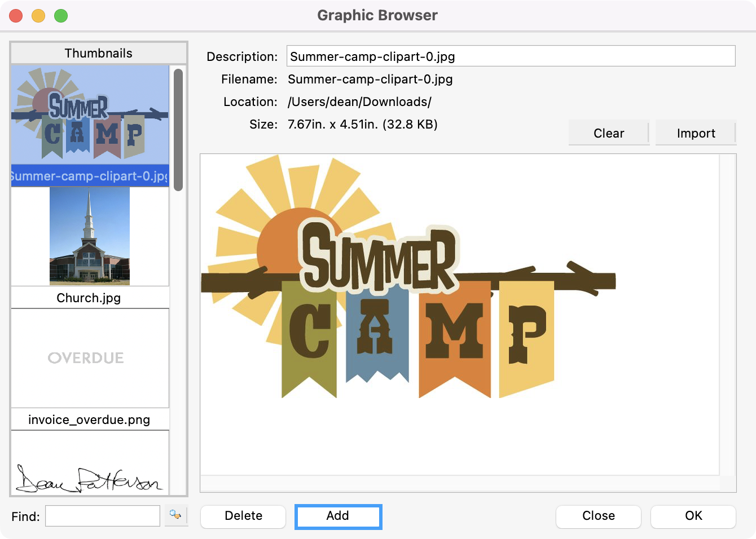Click the Thumbnails column header

coord(99,53)
